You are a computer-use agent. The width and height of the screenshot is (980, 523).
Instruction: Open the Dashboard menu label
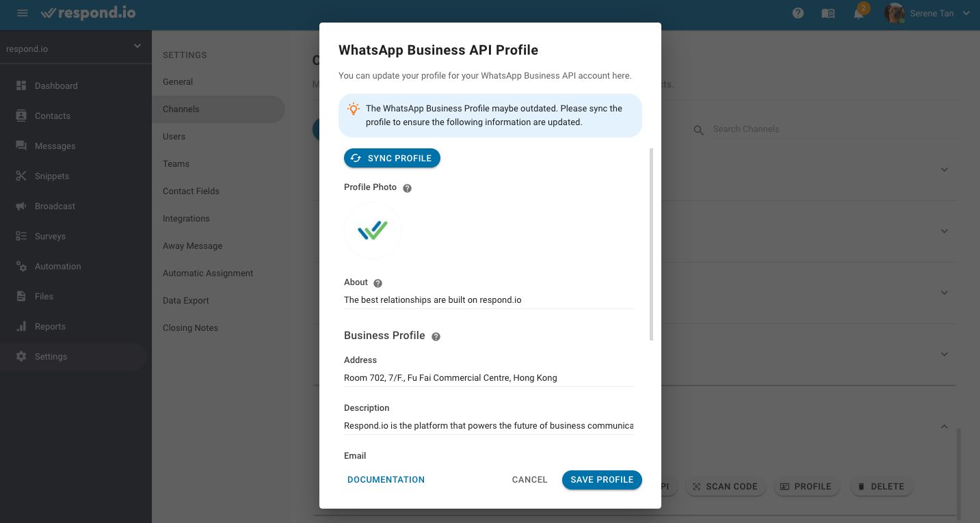point(56,85)
